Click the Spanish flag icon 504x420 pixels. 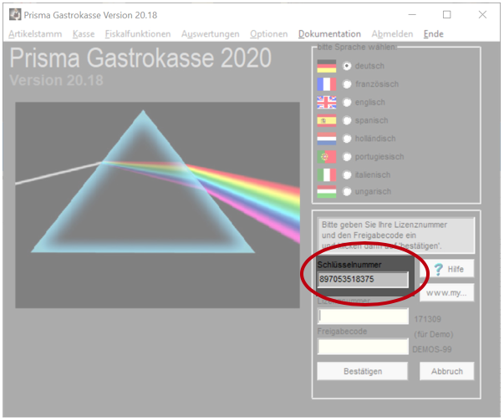(x=327, y=121)
